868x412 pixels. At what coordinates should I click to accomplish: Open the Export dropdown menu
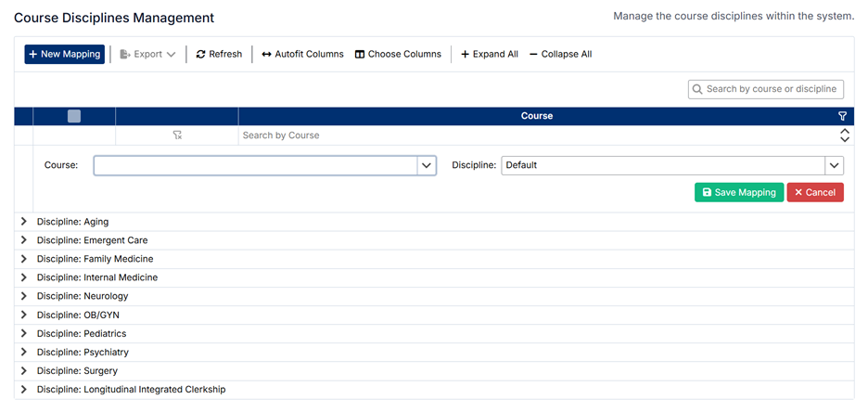click(x=147, y=55)
